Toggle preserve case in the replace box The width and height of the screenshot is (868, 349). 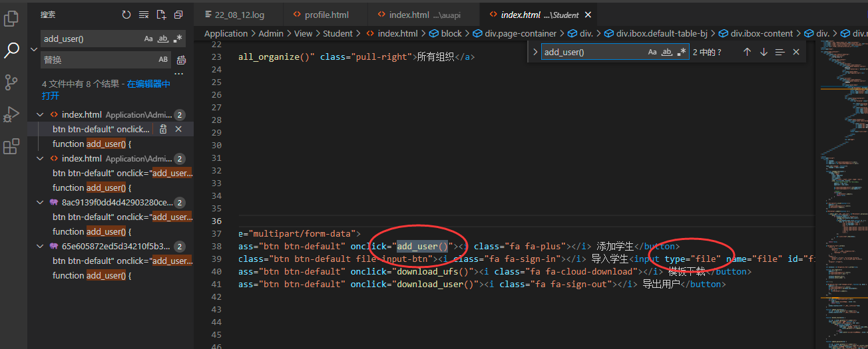[163, 60]
